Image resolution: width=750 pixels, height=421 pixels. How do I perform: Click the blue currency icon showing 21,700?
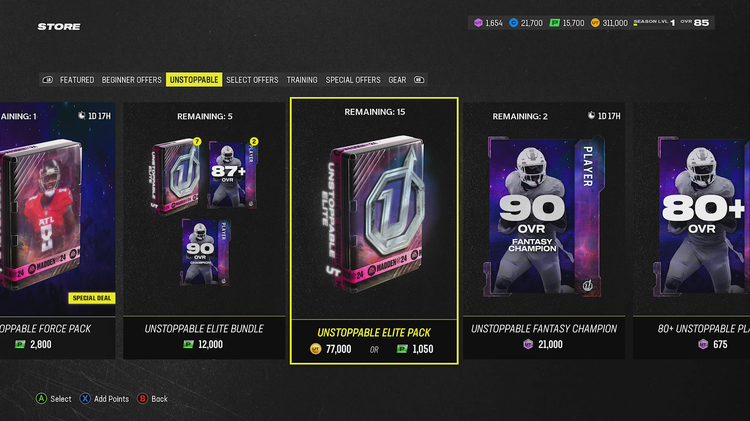point(514,22)
